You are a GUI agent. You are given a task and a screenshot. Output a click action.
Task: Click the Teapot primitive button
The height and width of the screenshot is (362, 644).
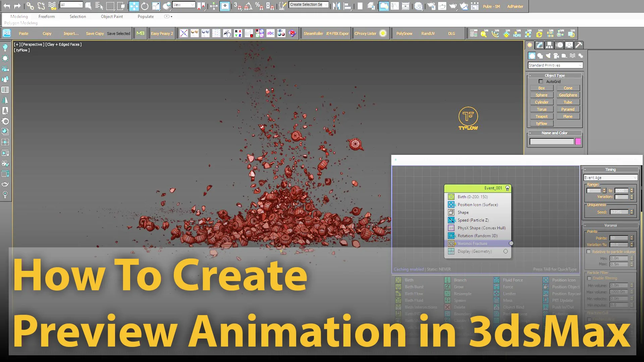point(541,116)
